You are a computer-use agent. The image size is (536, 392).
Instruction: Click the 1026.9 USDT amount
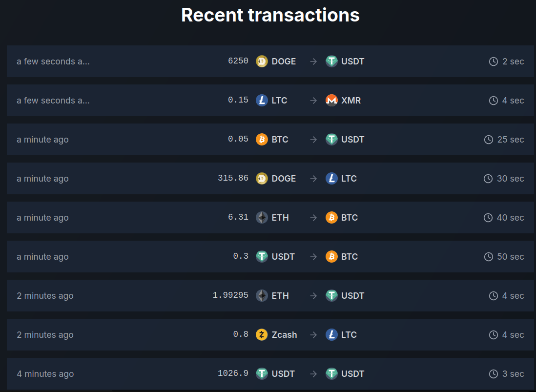click(x=233, y=373)
